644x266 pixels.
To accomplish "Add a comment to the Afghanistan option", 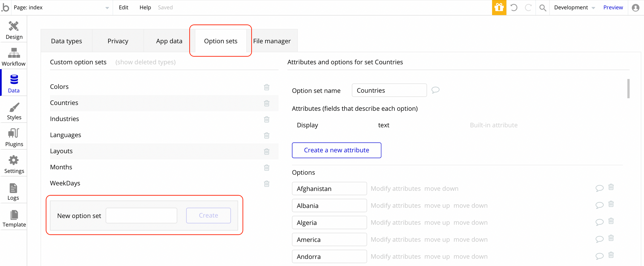I will (x=599, y=188).
